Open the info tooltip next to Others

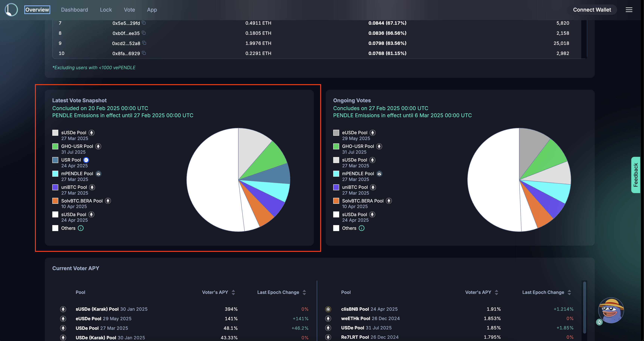point(80,228)
